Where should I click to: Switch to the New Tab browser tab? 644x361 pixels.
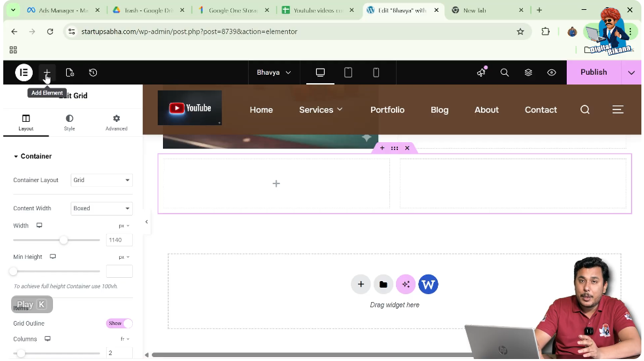487,10
